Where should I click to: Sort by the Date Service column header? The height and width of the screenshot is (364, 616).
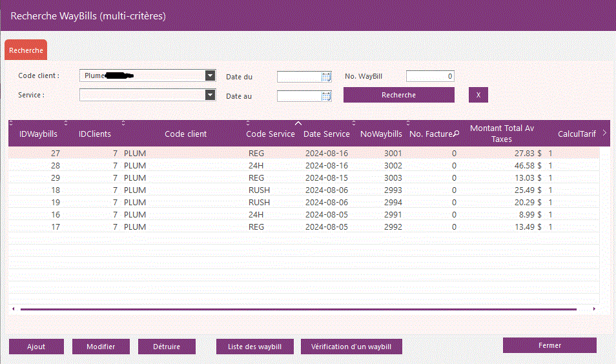click(x=326, y=134)
